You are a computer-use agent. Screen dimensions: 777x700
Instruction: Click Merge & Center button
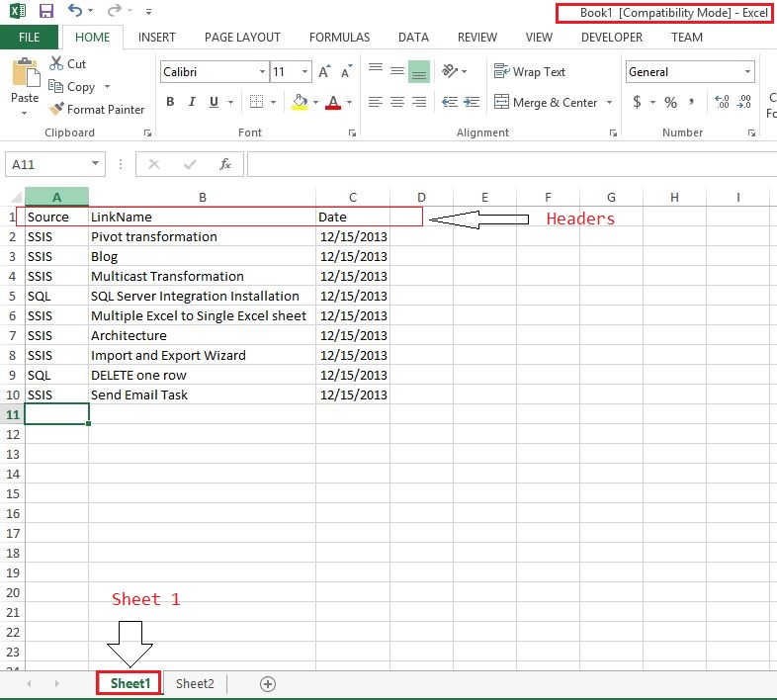click(x=546, y=102)
